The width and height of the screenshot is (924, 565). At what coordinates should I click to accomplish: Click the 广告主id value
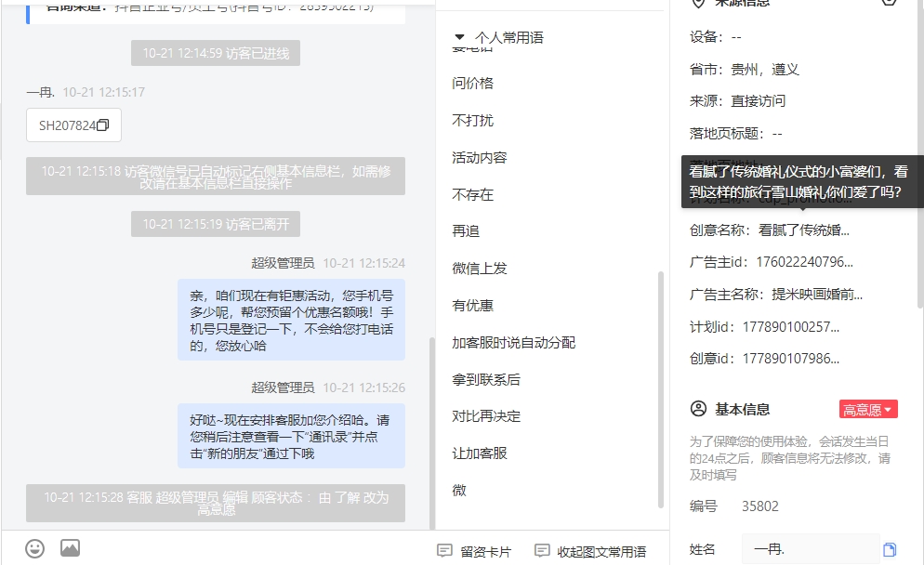click(804, 262)
